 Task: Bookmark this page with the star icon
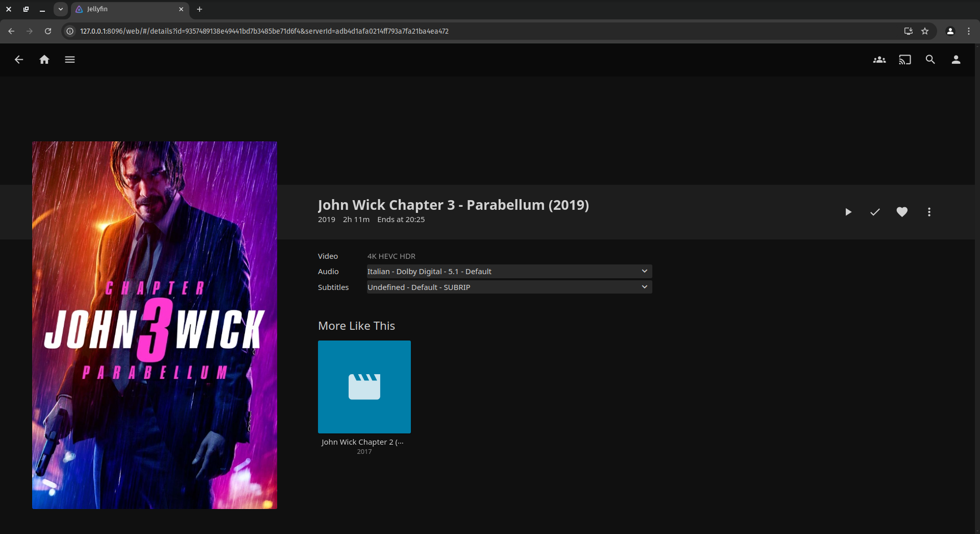[925, 31]
